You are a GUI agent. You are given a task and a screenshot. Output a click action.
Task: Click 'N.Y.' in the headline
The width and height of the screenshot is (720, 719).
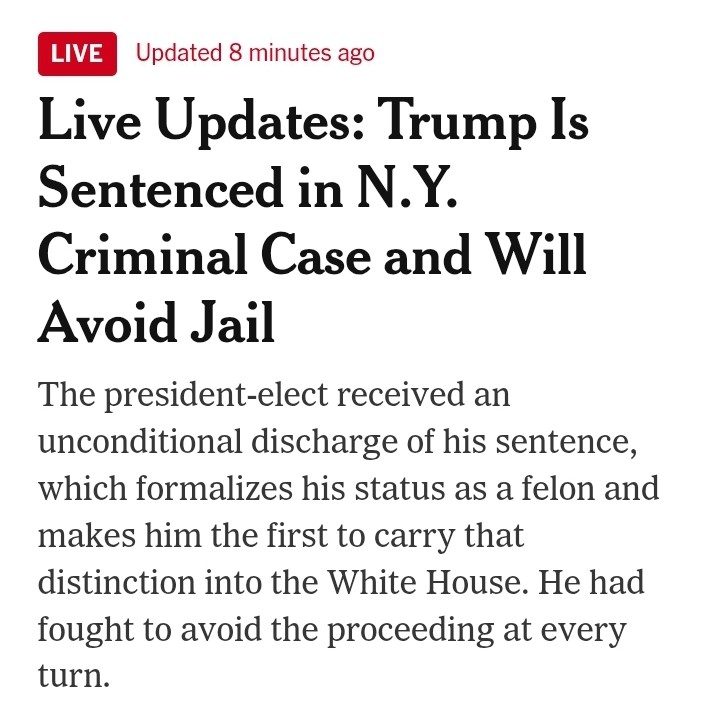click(406, 188)
